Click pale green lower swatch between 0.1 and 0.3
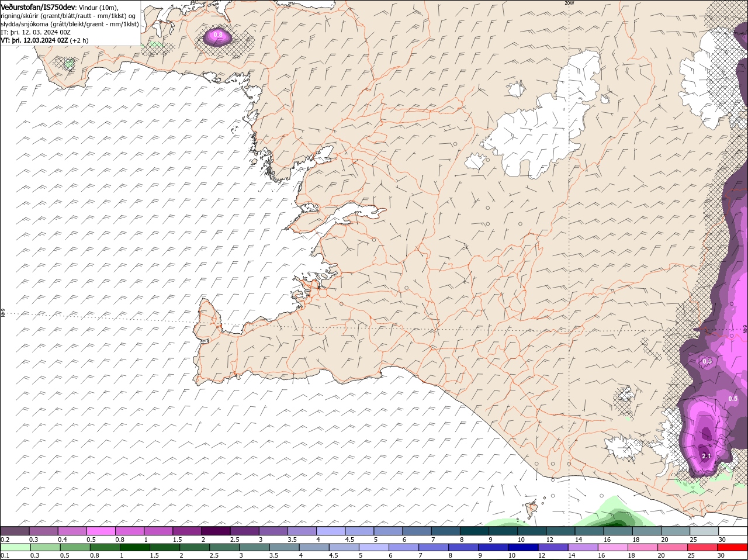The width and height of the screenshot is (748, 560). 15,547
